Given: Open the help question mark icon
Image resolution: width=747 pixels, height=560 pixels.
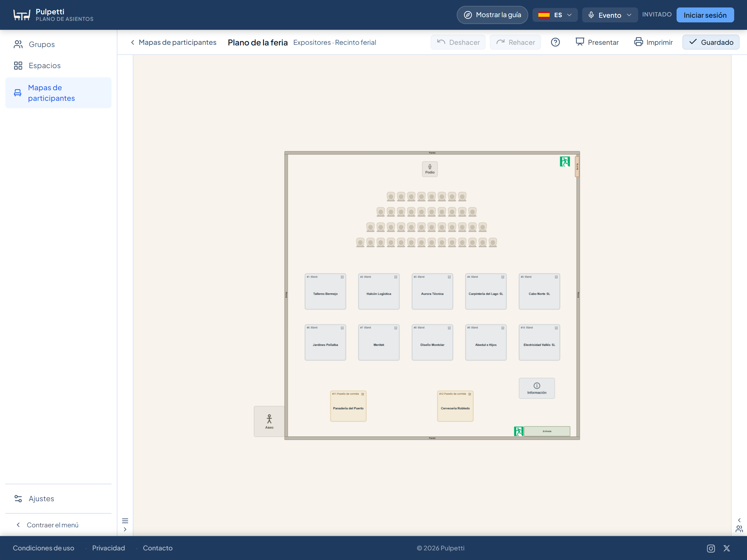Looking at the screenshot, I should pyautogui.click(x=555, y=42).
